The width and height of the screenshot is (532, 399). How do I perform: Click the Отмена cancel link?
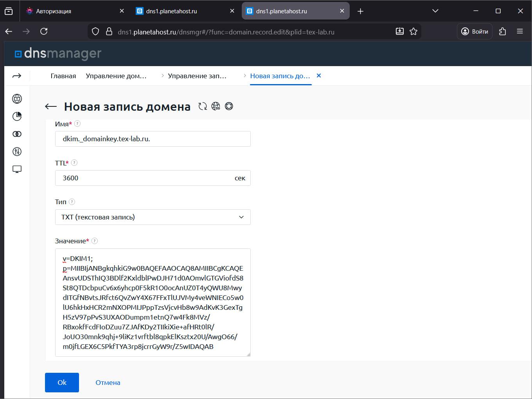point(108,382)
